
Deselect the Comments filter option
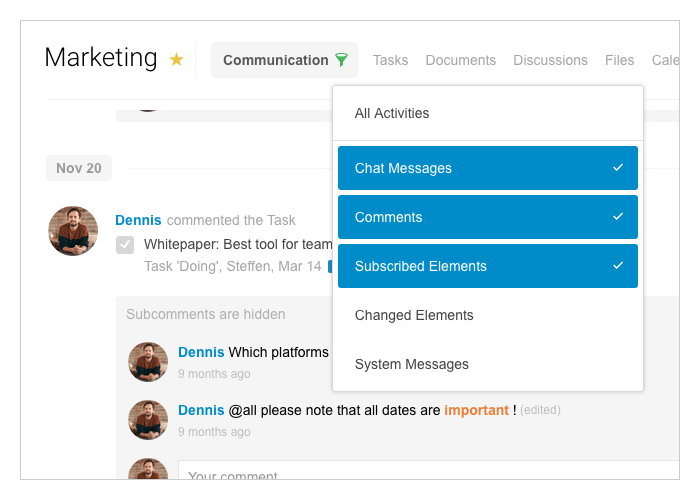click(x=487, y=217)
